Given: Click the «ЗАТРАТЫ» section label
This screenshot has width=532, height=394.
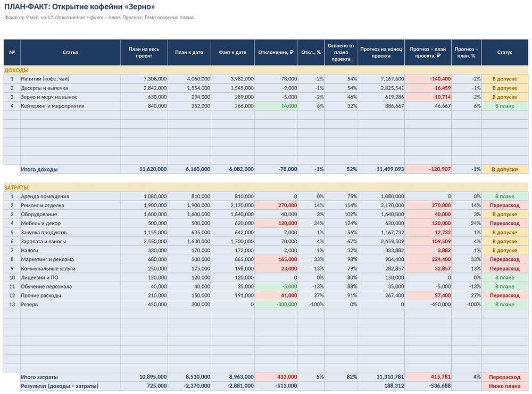Looking at the screenshot, I should [16, 187].
